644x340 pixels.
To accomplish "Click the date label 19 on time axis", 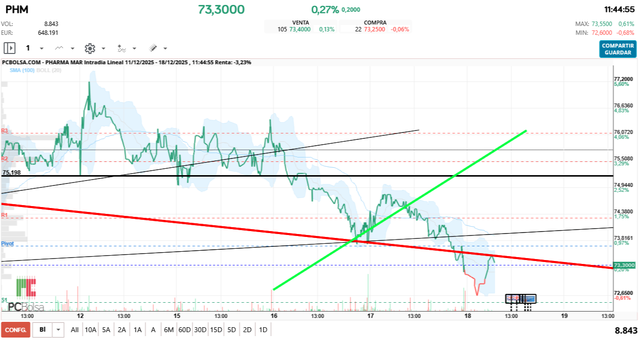I will tap(564, 315).
